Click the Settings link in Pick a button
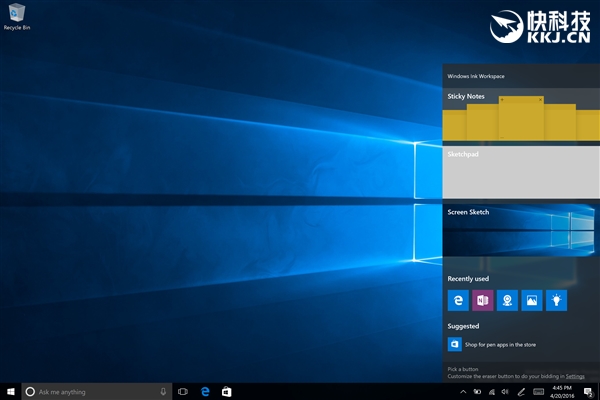The width and height of the screenshot is (600, 400). pos(575,376)
